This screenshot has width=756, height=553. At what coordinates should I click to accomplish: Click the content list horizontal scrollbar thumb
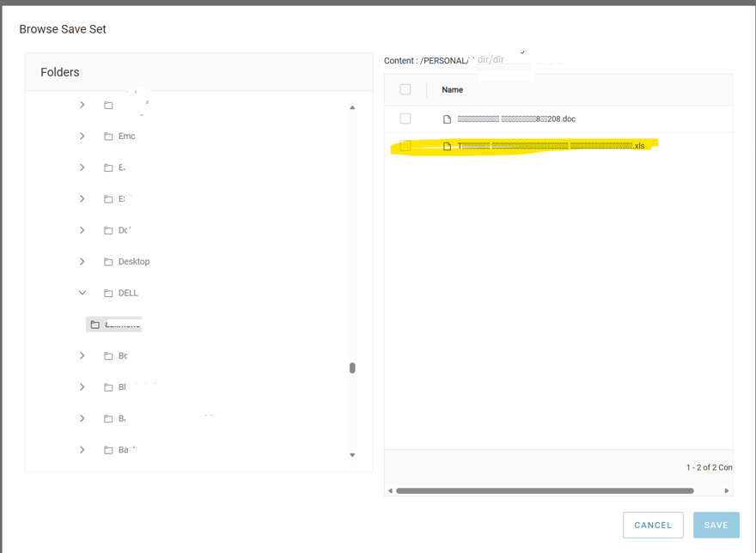(545, 491)
